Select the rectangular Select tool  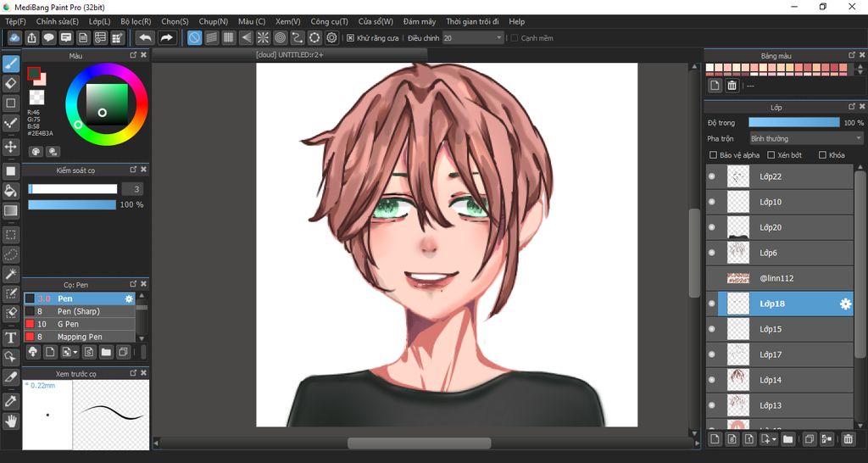coord(10,235)
